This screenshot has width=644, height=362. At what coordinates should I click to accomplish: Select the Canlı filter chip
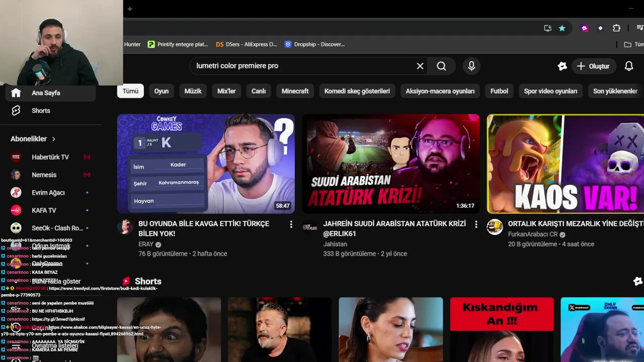259,91
